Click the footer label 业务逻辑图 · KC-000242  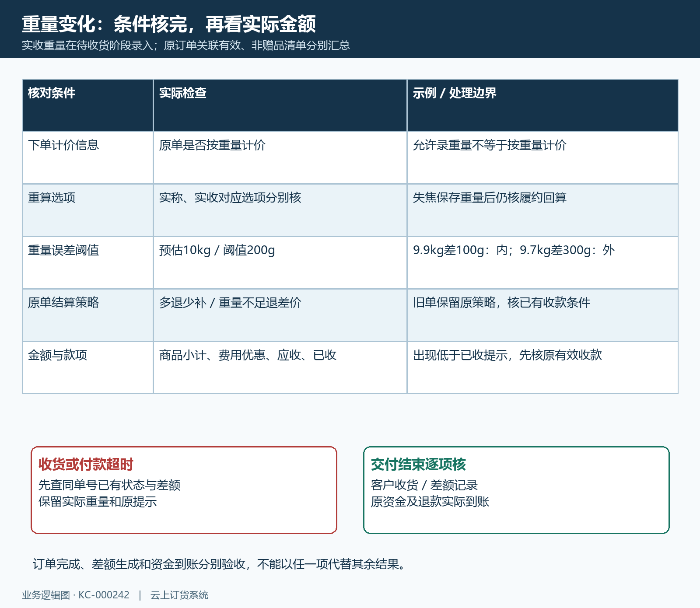coord(76,595)
